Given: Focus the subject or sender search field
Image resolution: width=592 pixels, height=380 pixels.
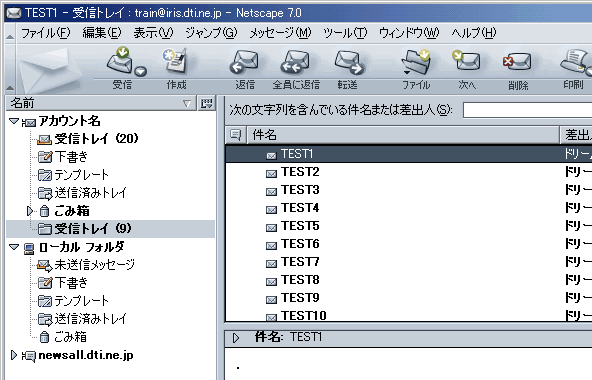Looking at the screenshot, I should (x=527, y=110).
